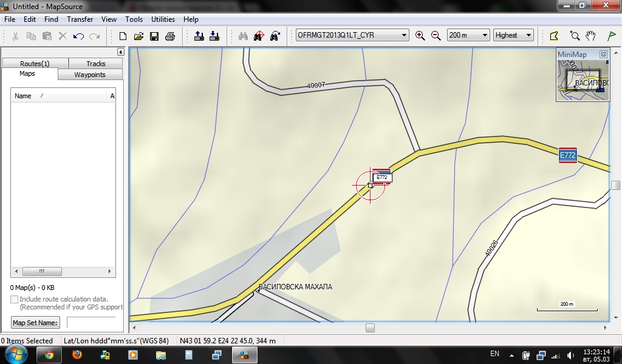Click the map vertical scrollbar thumb
Image resolution: width=622 pixels, height=364 pixels.
click(x=616, y=186)
